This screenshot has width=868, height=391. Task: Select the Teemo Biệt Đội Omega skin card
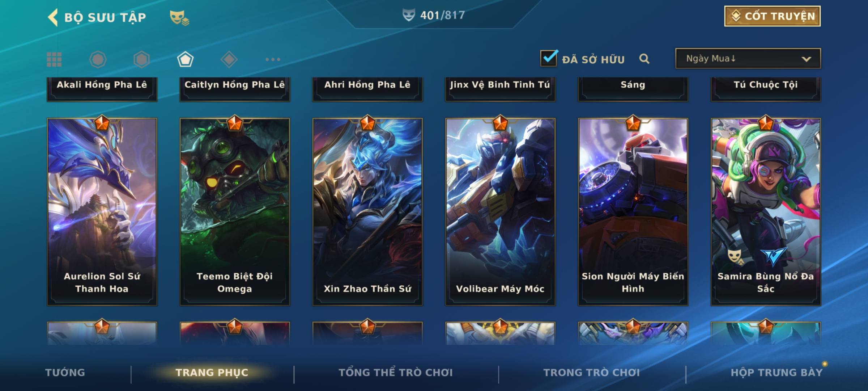click(x=235, y=212)
